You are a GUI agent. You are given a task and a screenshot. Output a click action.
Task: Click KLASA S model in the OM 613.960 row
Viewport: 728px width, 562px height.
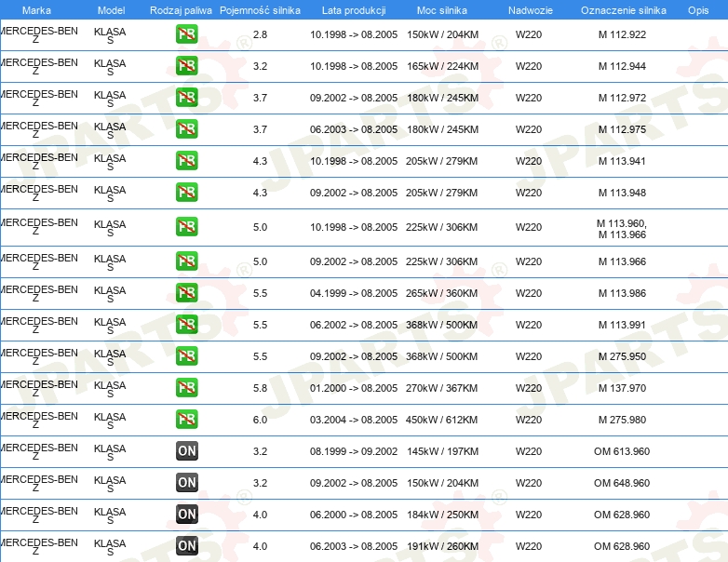click(x=110, y=452)
